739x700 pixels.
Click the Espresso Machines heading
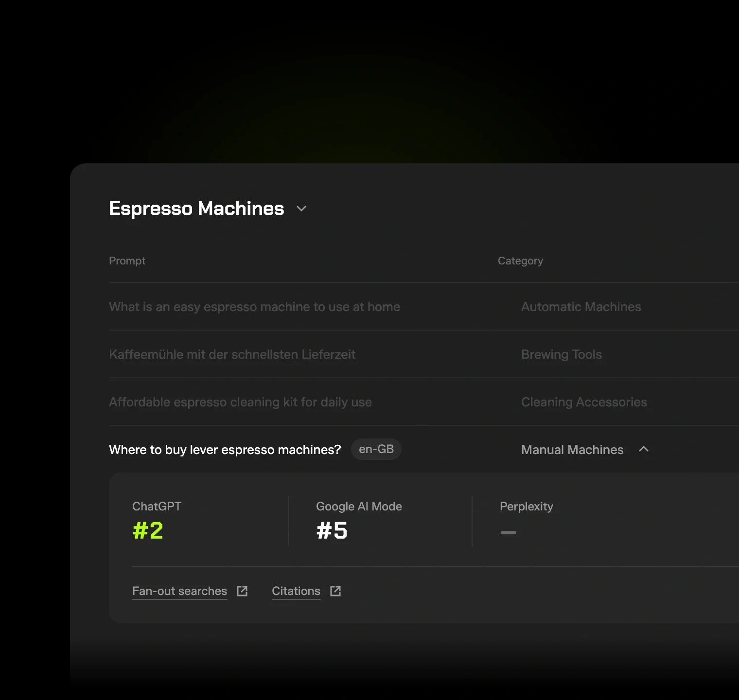(196, 209)
